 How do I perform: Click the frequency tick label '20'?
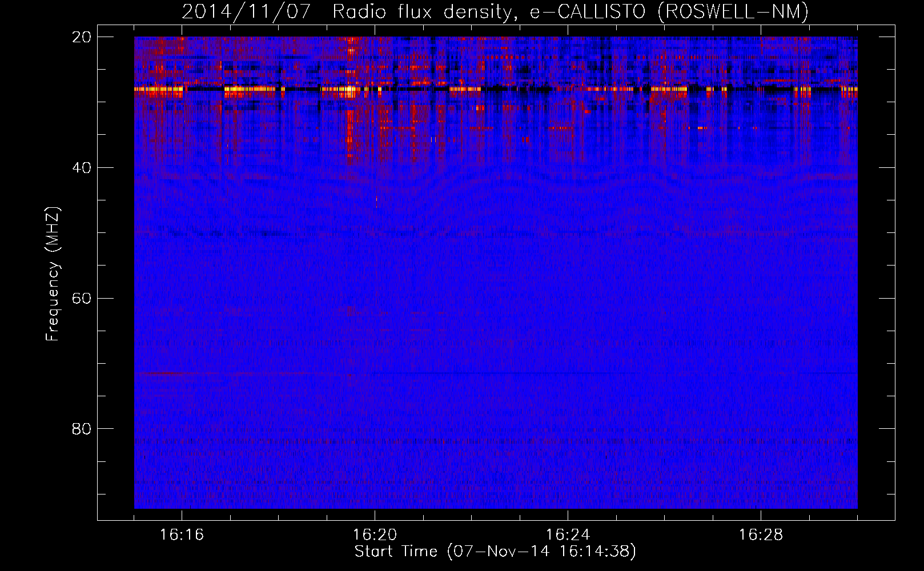click(x=82, y=37)
